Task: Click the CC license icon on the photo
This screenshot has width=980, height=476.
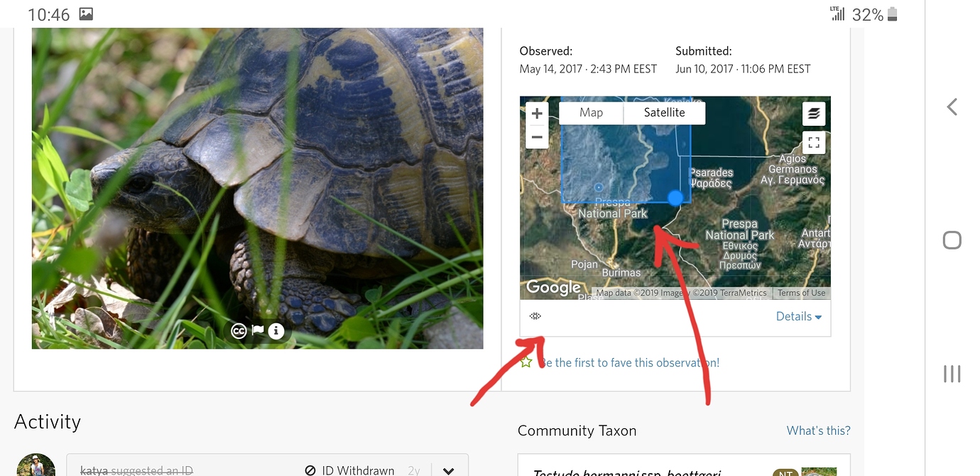Action: (239, 331)
